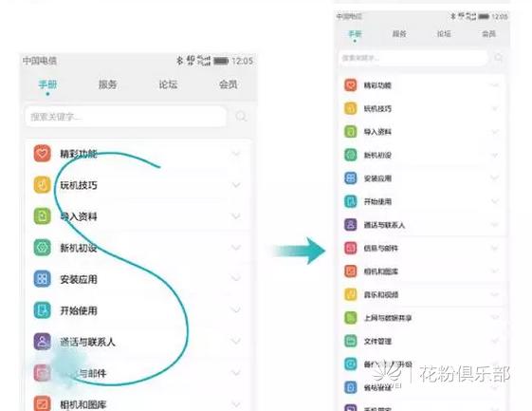Tap the teal 开始使用 icon in the right long screenshot
532x411 pixels.
(x=351, y=201)
